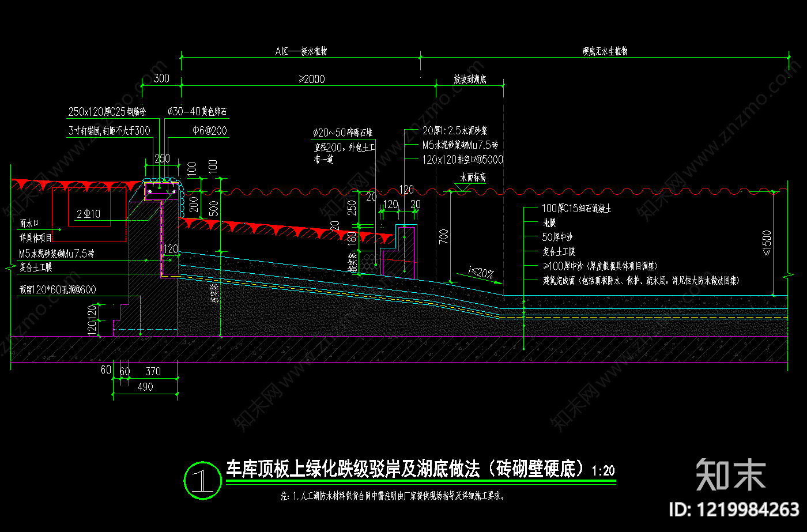The width and height of the screenshot is (807, 532).
Task: Select the ≤1500 depth dimension
Action: pos(767,243)
